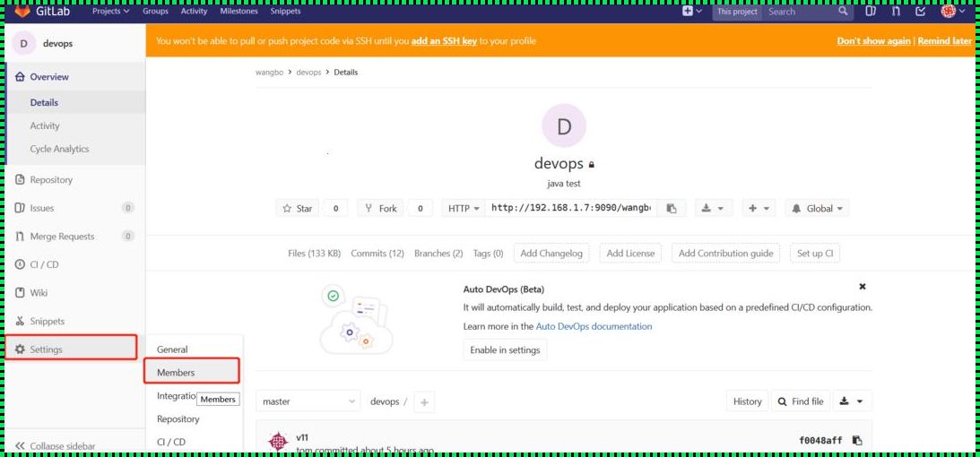Open Snippets in the top navbar
The height and width of the screenshot is (457, 980).
point(285,12)
